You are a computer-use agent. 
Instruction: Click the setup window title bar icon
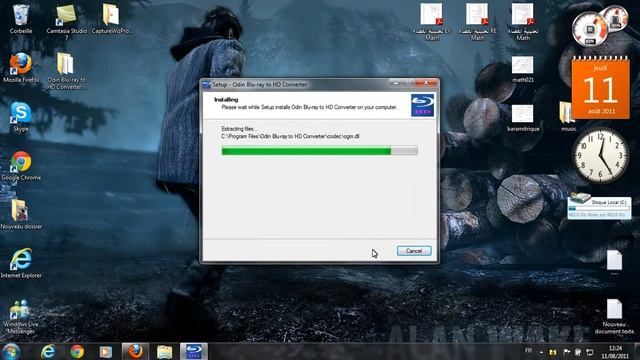pos(207,84)
